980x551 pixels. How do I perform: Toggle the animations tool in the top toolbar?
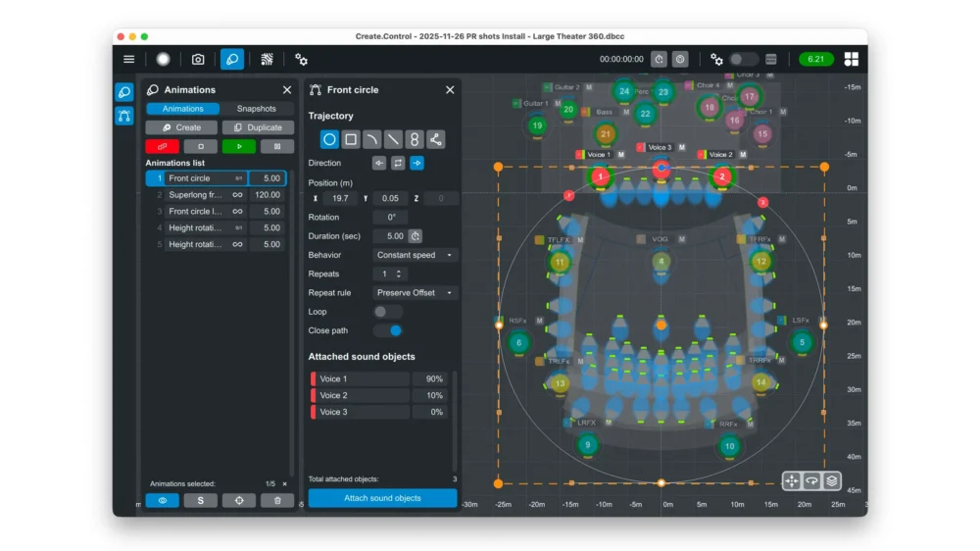coord(232,60)
